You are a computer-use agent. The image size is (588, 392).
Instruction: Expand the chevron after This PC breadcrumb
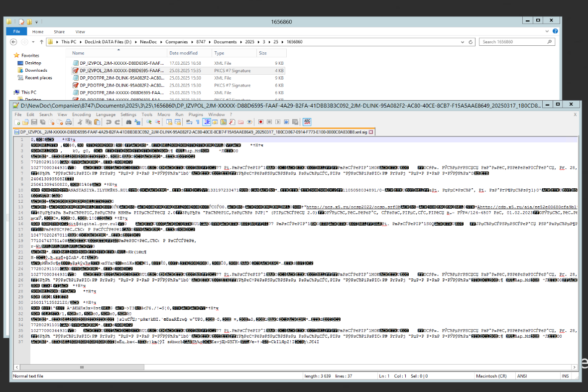81,42
